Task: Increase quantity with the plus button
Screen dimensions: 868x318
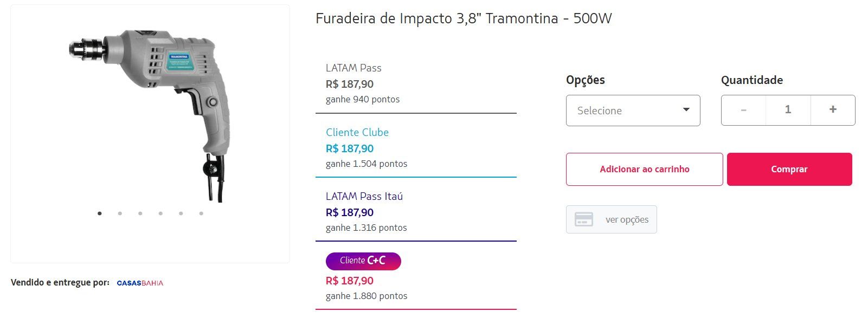Action: pyautogui.click(x=833, y=110)
